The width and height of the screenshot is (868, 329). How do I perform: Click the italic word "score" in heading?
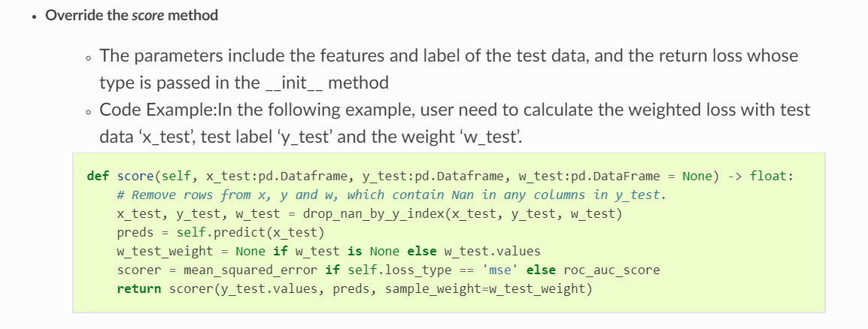tap(147, 15)
